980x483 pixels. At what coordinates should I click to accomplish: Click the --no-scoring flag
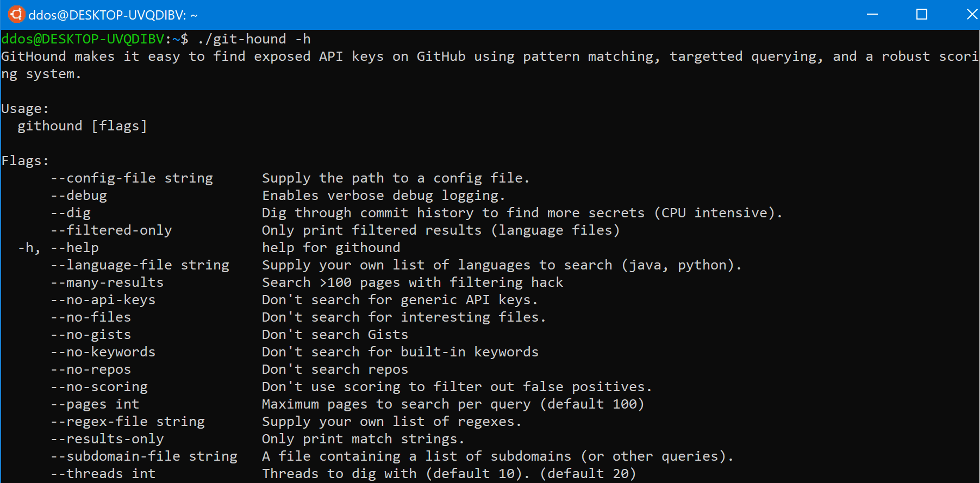(x=99, y=387)
